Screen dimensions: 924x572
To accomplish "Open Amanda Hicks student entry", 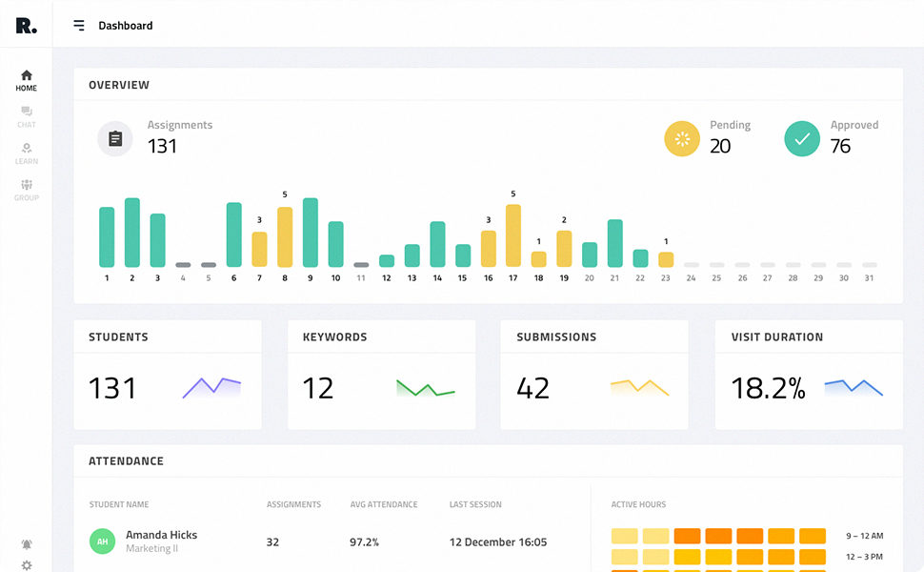I will [161, 535].
